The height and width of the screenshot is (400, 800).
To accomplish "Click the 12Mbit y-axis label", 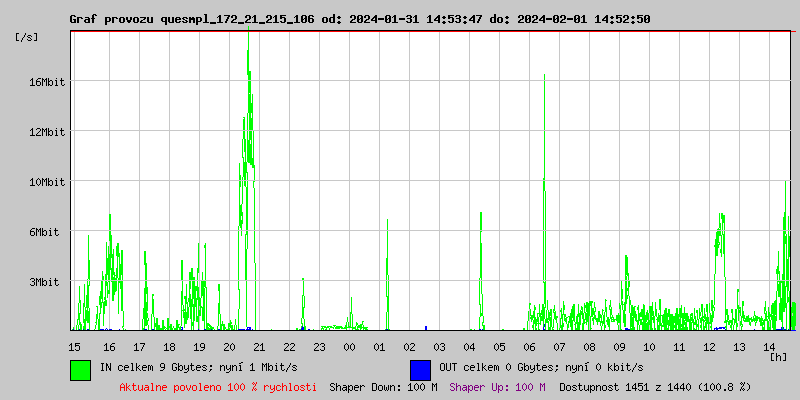I will tap(47, 132).
